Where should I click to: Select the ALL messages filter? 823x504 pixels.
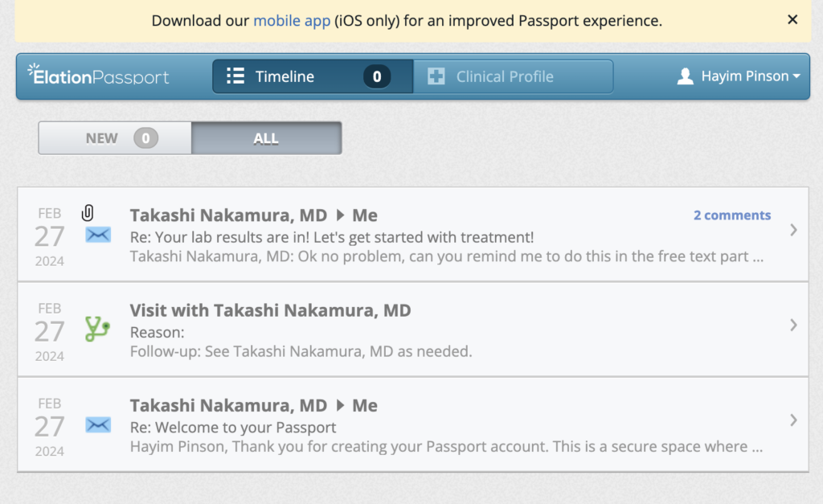coord(266,138)
